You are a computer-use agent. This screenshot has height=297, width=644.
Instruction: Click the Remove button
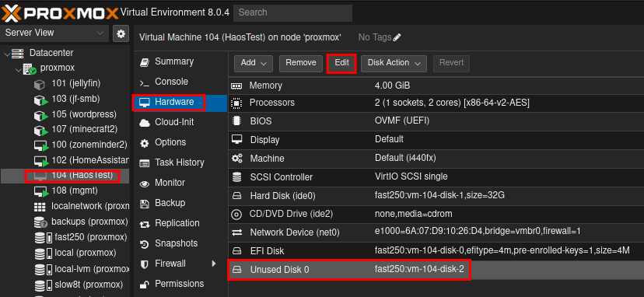pos(301,63)
